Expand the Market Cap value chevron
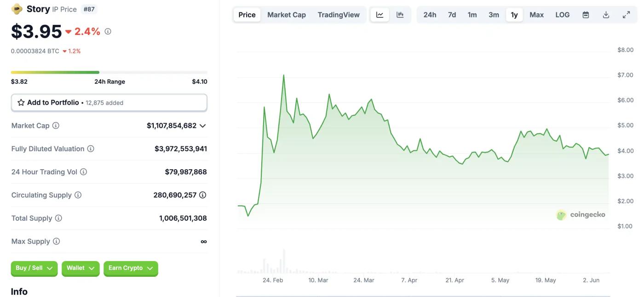Image resolution: width=644 pixels, height=297 pixels. tap(202, 126)
